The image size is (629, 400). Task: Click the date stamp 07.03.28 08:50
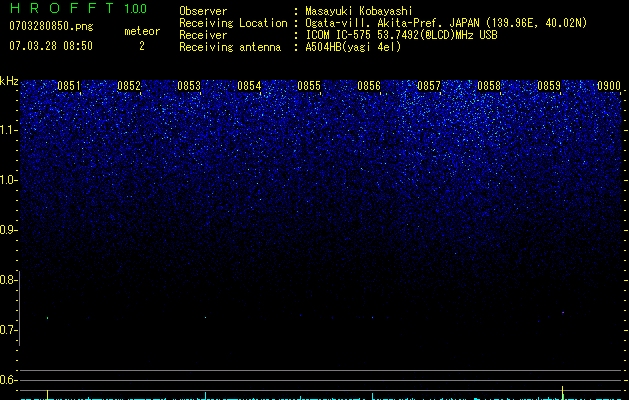coord(51,46)
